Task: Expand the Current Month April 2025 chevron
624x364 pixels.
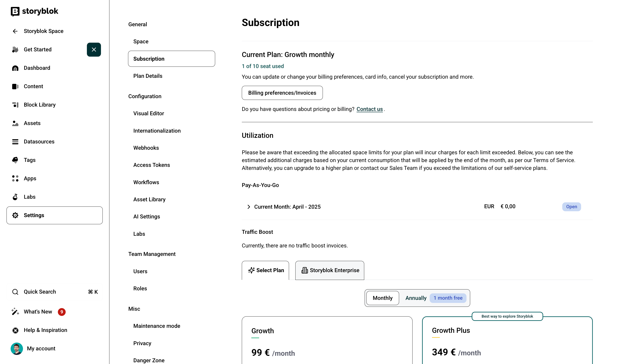Action: click(x=249, y=207)
